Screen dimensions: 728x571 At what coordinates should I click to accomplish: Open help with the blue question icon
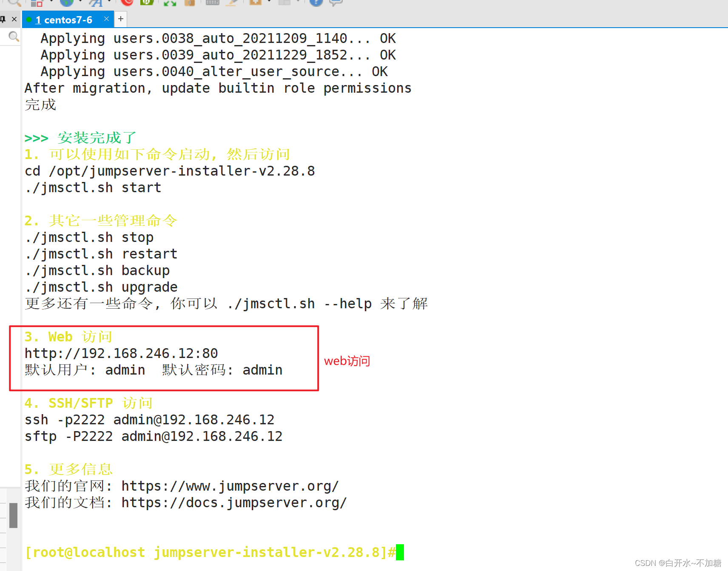316,3
